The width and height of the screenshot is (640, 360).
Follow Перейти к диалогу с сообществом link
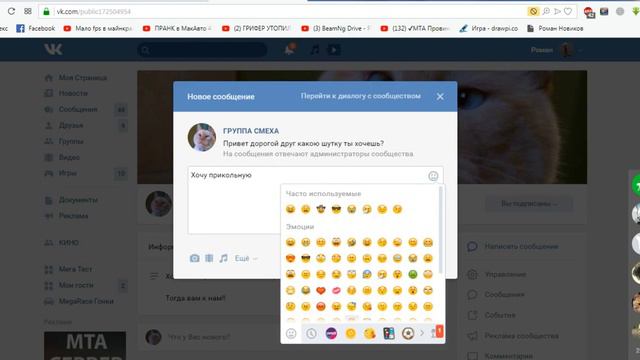coord(360,96)
